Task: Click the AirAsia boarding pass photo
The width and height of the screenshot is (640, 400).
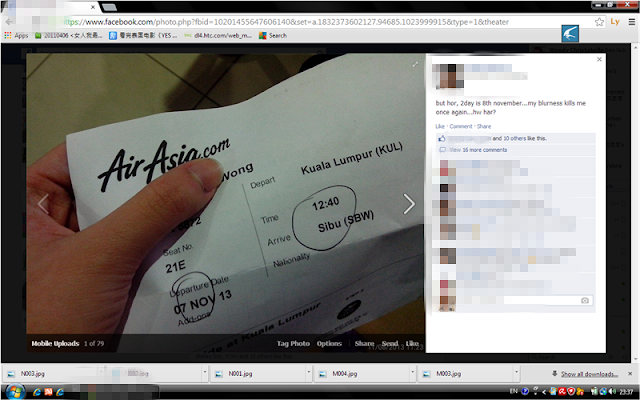Action: coord(226,202)
